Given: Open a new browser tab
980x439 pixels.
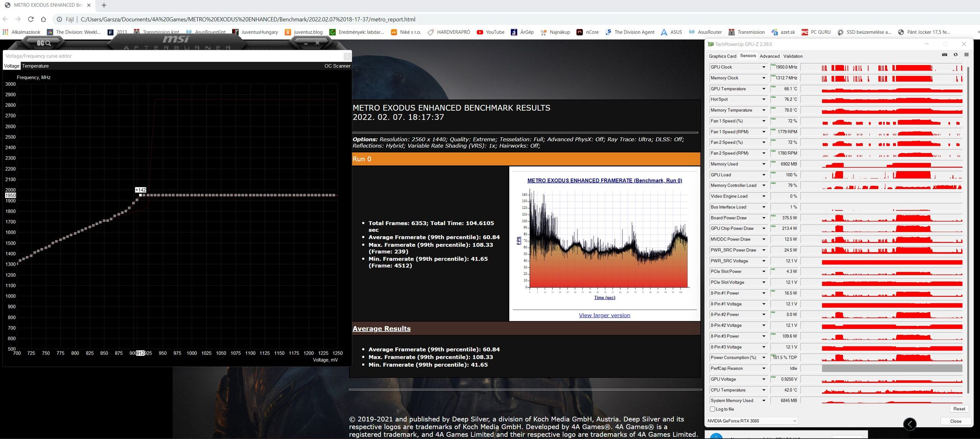Looking at the screenshot, I should click(104, 5).
